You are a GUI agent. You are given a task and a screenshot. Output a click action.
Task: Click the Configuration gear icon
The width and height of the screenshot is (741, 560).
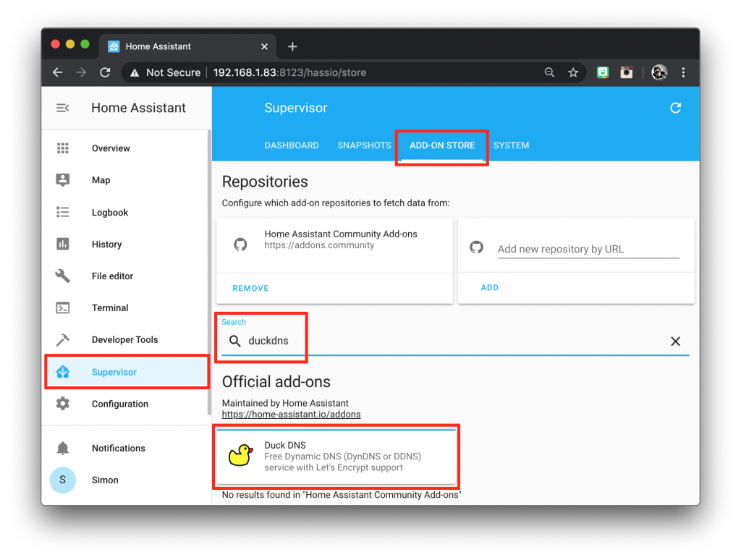[x=62, y=404]
